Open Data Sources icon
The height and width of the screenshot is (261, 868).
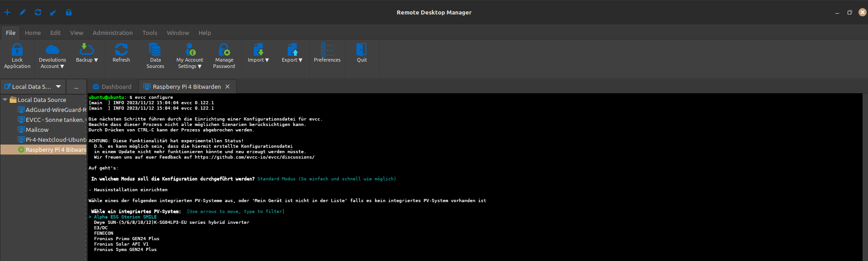pos(155,49)
